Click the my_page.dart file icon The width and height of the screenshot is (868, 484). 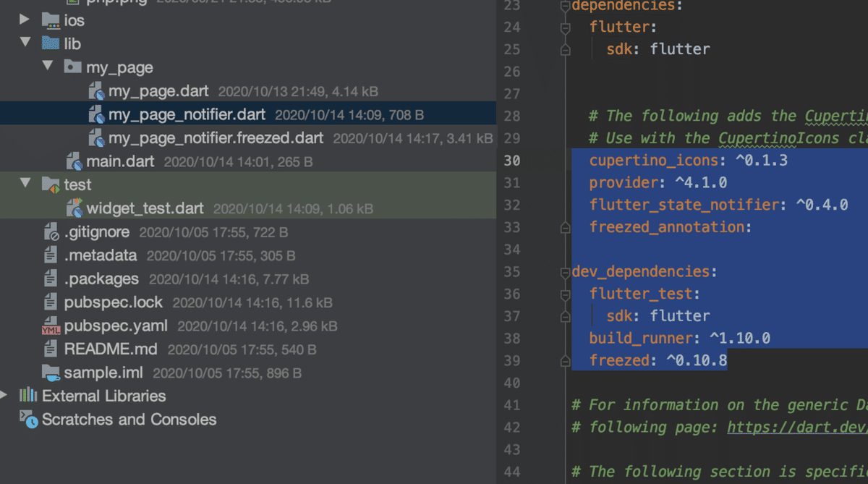pos(97,91)
